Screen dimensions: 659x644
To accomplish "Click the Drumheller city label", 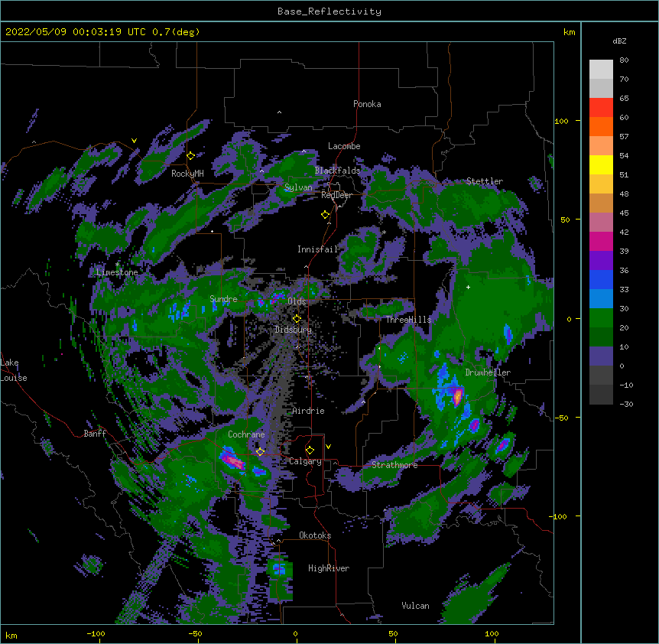I will 488,372.
